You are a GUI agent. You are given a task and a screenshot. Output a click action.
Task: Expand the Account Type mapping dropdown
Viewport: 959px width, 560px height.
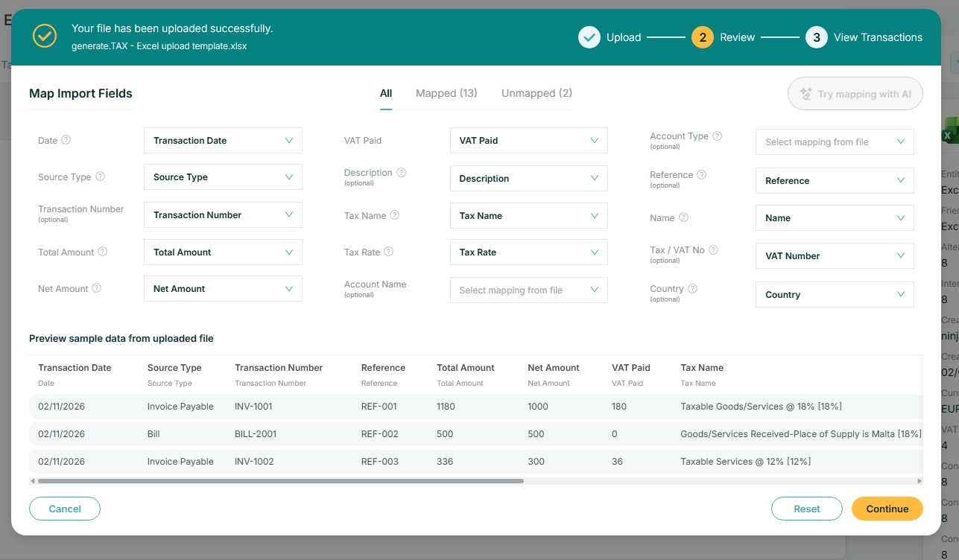tap(834, 142)
